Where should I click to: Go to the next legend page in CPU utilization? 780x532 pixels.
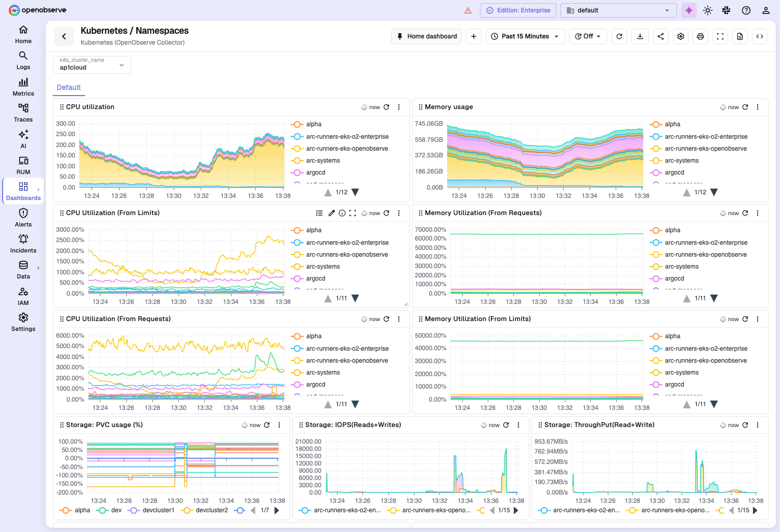click(355, 192)
